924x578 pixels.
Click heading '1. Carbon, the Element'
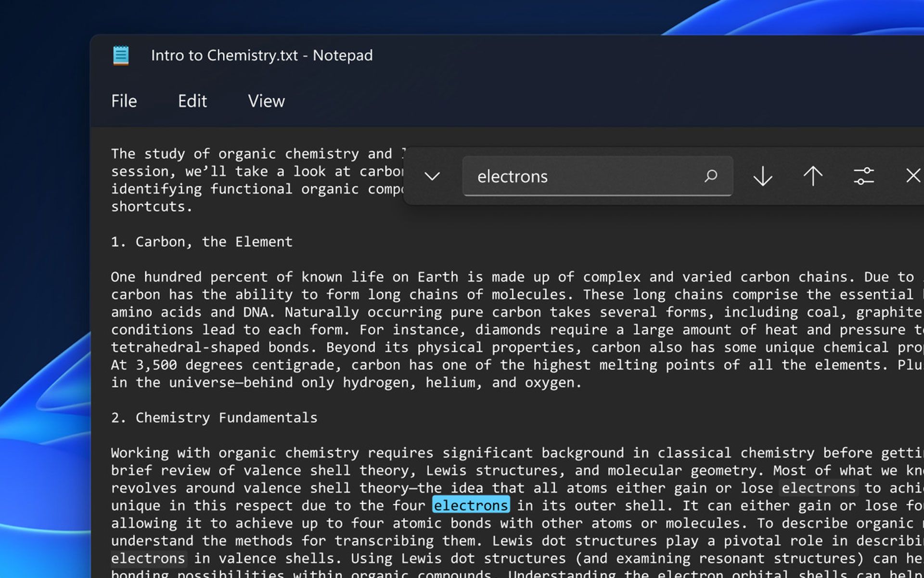pos(202,242)
